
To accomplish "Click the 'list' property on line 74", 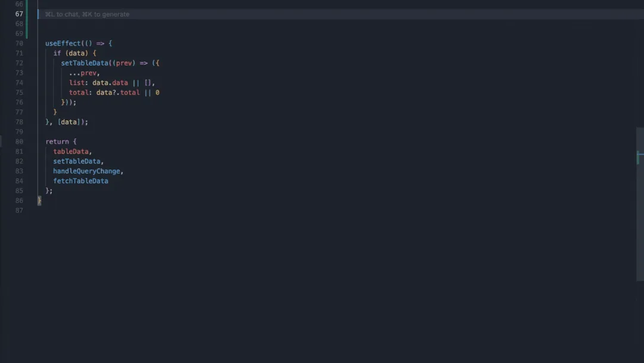I will click(76, 83).
